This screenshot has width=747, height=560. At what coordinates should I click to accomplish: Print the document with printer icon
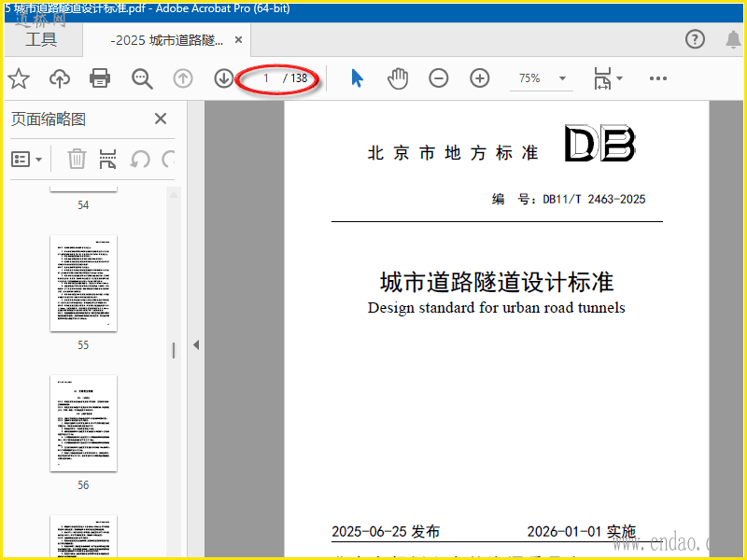[x=100, y=78]
